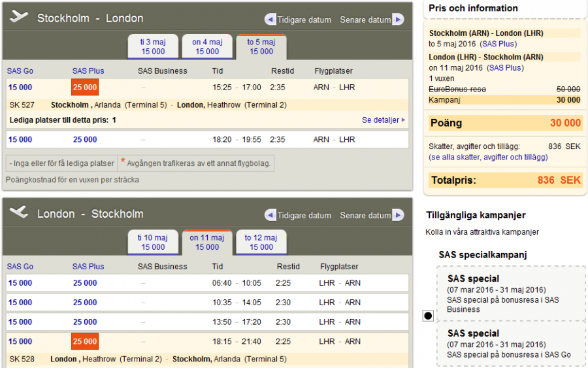Choose SAS Go 15 000 on the 10:35 return flight

(x=20, y=303)
